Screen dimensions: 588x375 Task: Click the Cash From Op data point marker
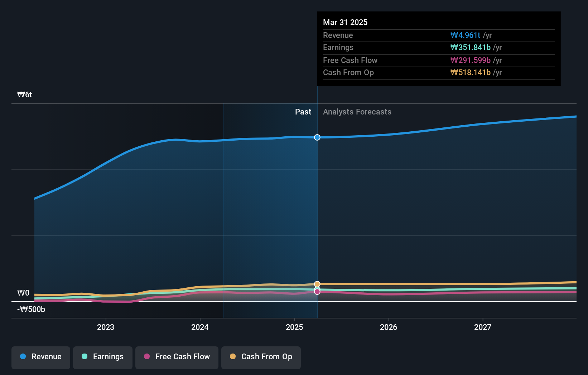[x=317, y=284]
